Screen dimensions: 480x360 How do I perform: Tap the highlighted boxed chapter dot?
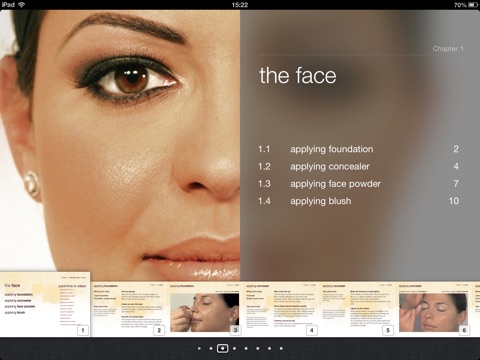click(x=222, y=348)
